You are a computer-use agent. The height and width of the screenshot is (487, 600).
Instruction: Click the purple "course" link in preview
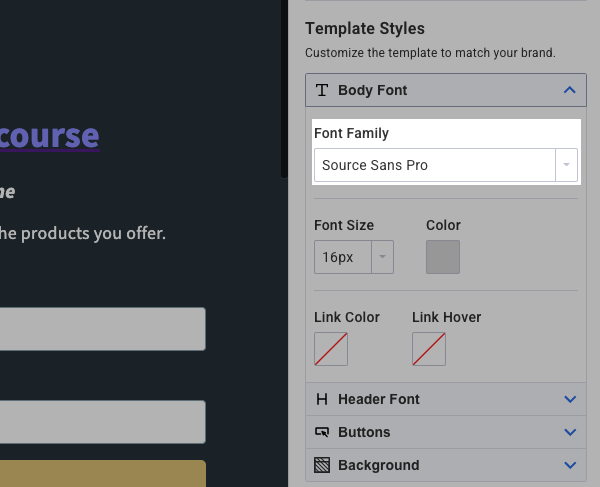(50, 135)
